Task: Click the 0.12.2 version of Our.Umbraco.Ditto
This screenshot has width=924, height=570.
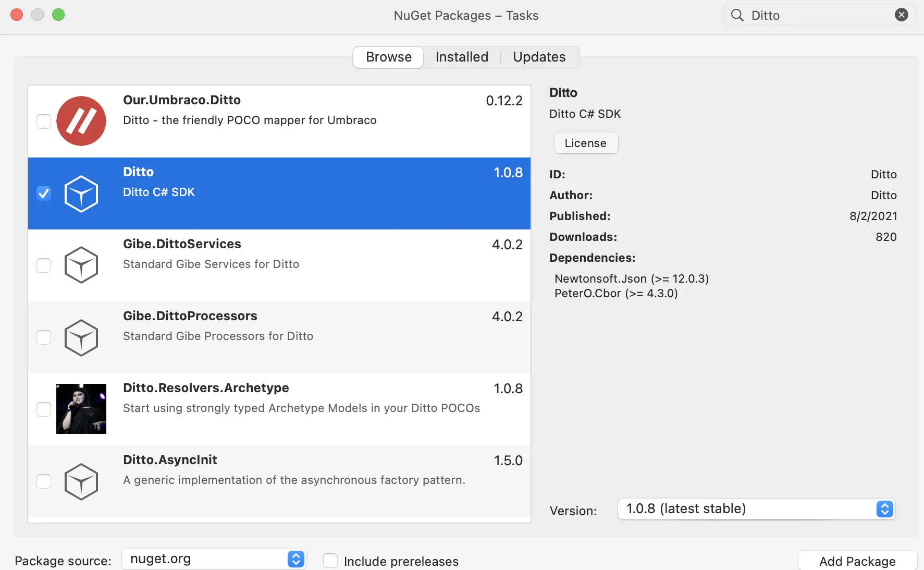Action: (x=504, y=101)
